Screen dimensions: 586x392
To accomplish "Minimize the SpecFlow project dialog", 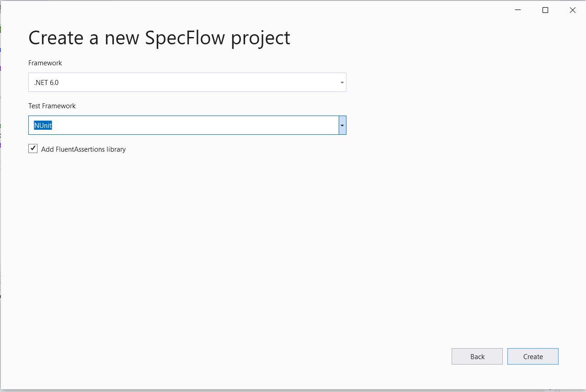I will click(518, 10).
